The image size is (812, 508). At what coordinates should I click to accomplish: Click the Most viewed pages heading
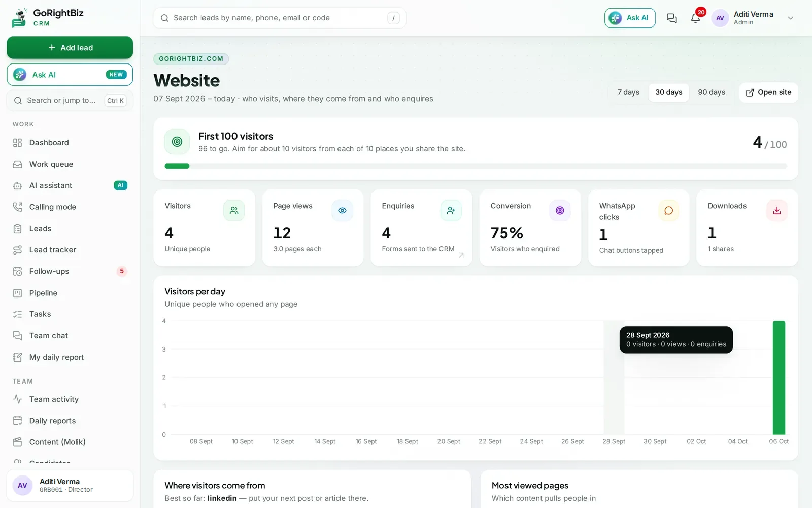(x=530, y=485)
